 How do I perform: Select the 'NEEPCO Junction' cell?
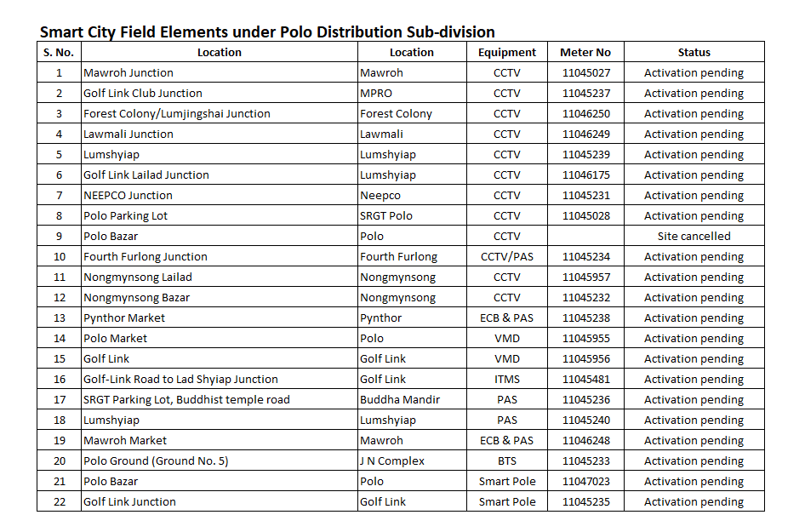point(128,195)
